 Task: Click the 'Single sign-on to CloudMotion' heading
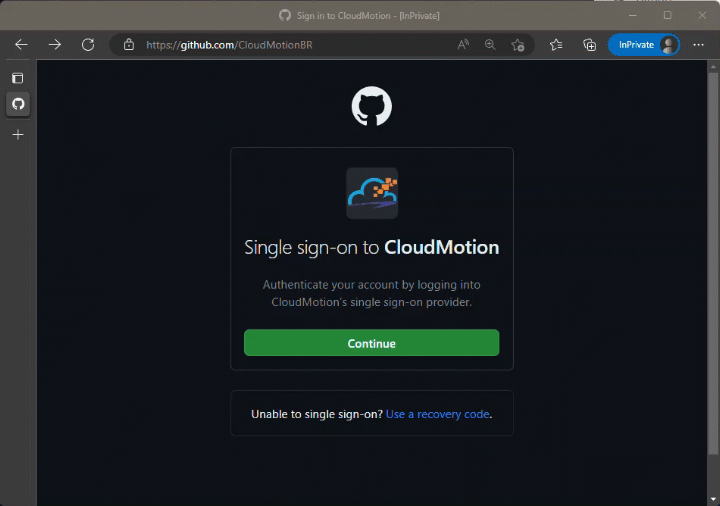(371, 247)
